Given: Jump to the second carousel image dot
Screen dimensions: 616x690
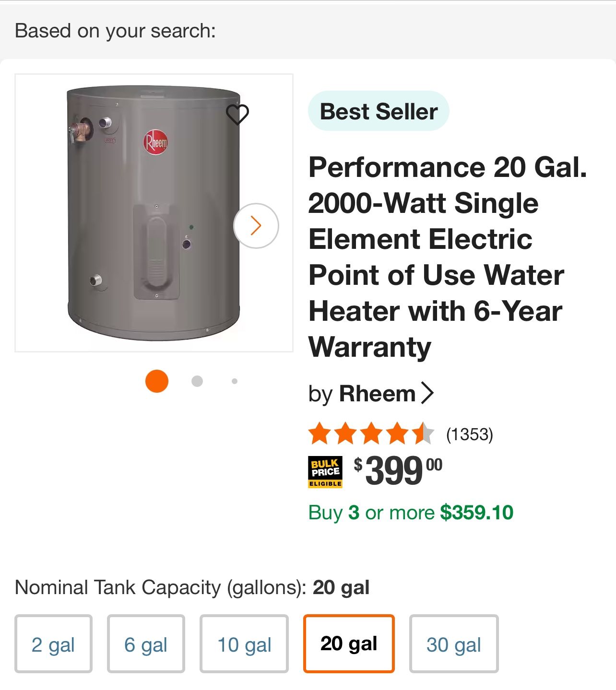Looking at the screenshot, I should click(197, 381).
